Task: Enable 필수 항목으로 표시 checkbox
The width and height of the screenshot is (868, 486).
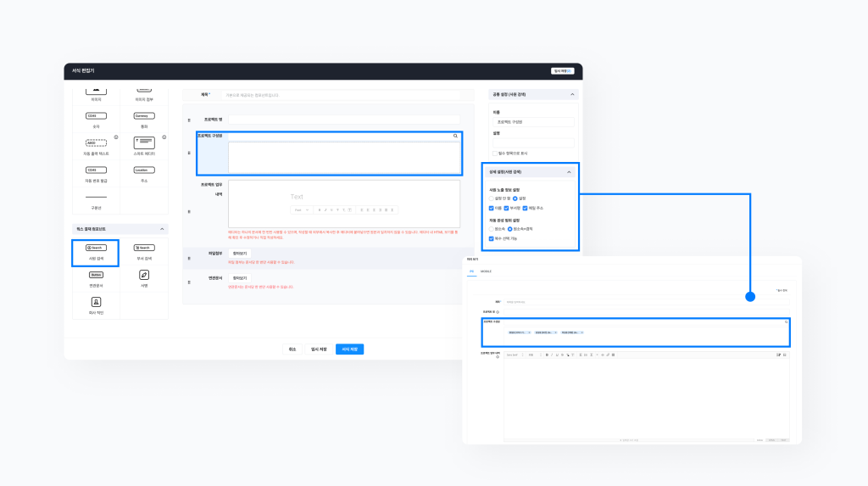Action: tap(495, 154)
